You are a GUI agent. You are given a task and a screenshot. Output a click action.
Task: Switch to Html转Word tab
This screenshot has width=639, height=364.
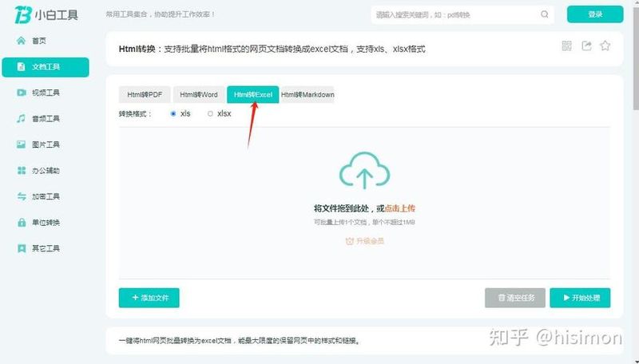click(x=199, y=94)
